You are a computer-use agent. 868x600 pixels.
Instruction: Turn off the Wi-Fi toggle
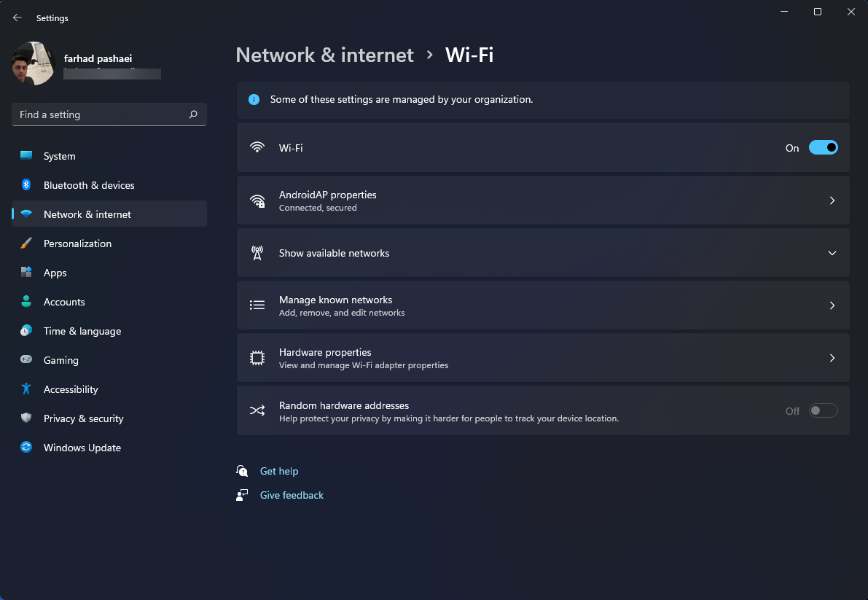[823, 148]
